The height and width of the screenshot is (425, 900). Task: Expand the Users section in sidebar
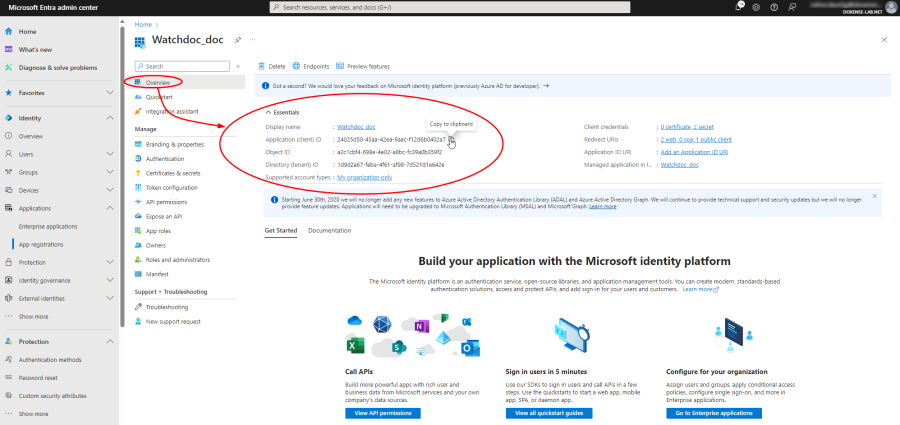coord(110,154)
